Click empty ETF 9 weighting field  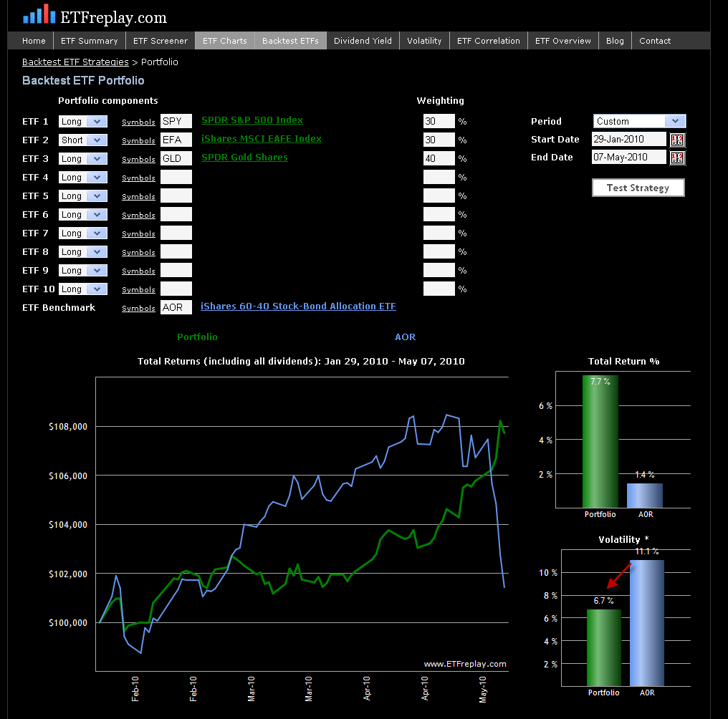[439, 270]
